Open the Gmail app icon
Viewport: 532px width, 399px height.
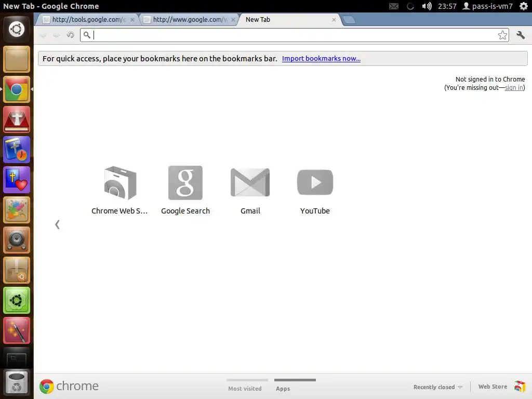tap(250, 182)
